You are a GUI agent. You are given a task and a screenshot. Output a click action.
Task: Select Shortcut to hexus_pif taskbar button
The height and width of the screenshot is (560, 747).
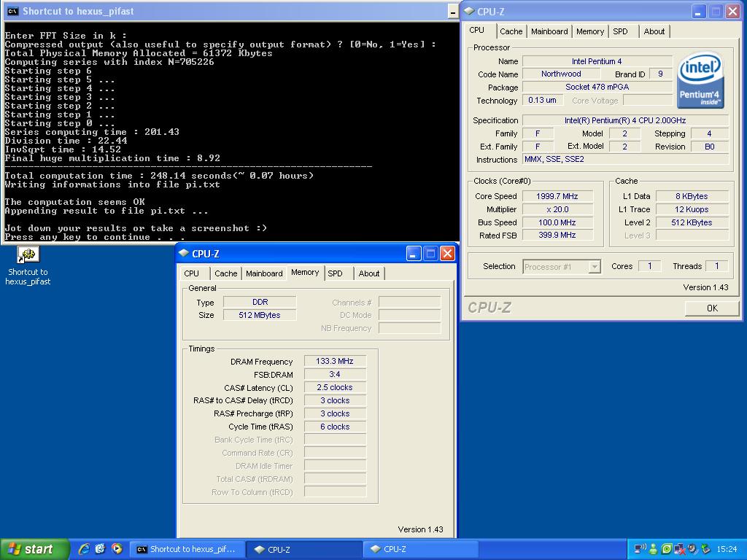tap(187, 549)
